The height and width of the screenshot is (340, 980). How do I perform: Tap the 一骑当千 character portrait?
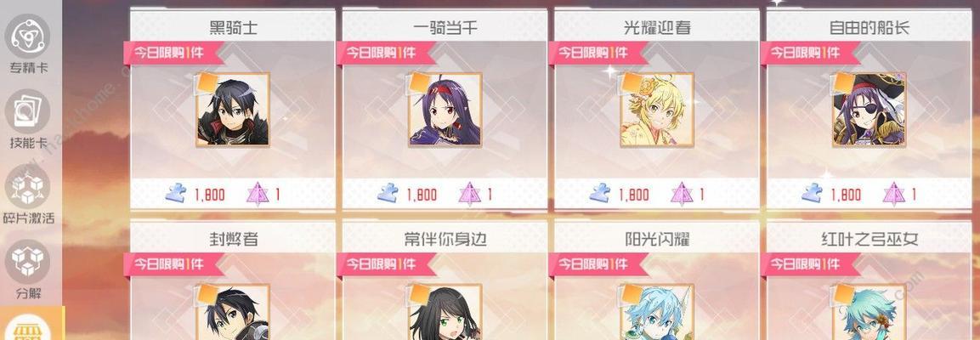(x=445, y=110)
